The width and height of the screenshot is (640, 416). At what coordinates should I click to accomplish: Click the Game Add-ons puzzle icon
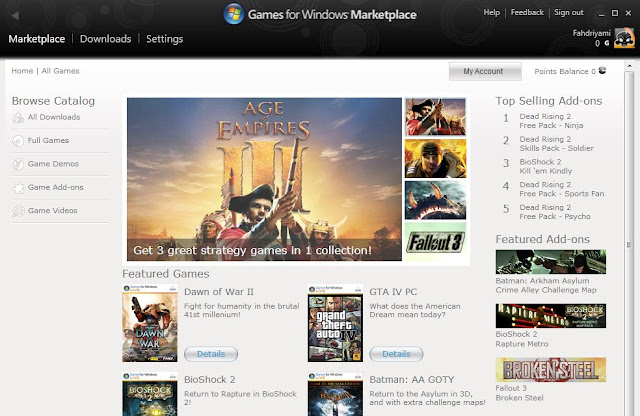(x=18, y=188)
